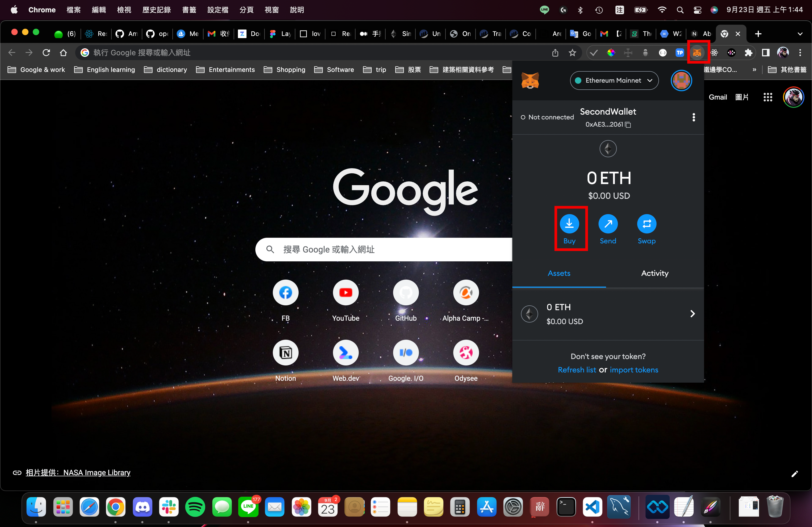This screenshot has height=527, width=812.
Task: Show hidden bookmarks overflow chevron
Action: (x=754, y=69)
